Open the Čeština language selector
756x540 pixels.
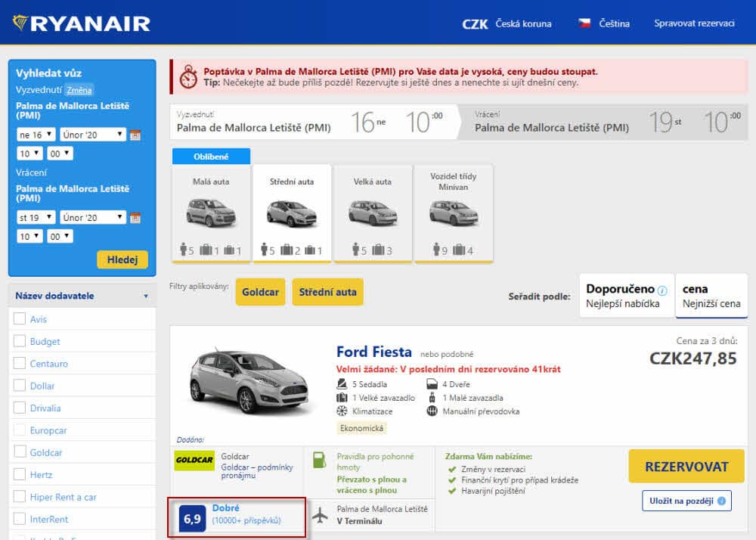coord(604,23)
